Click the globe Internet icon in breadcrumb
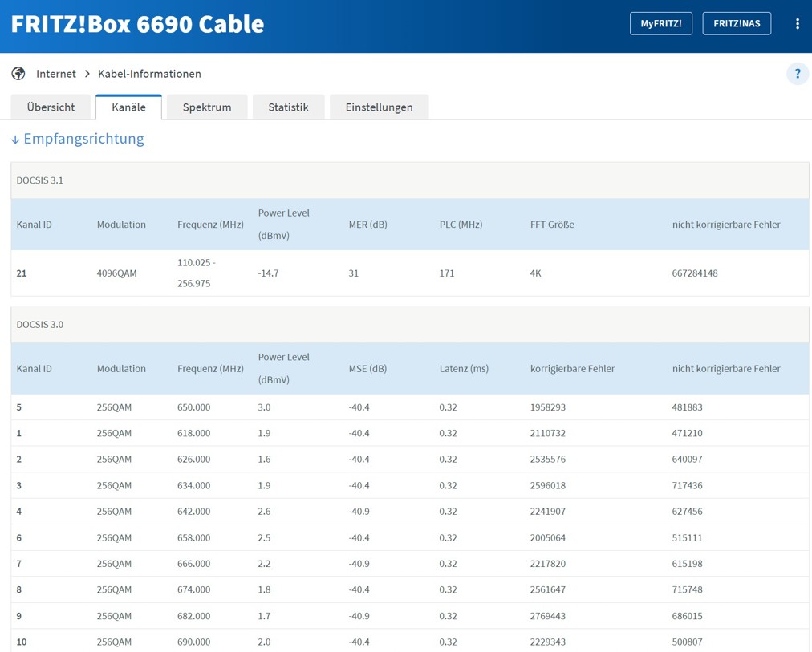The width and height of the screenshot is (812, 652). point(18,74)
